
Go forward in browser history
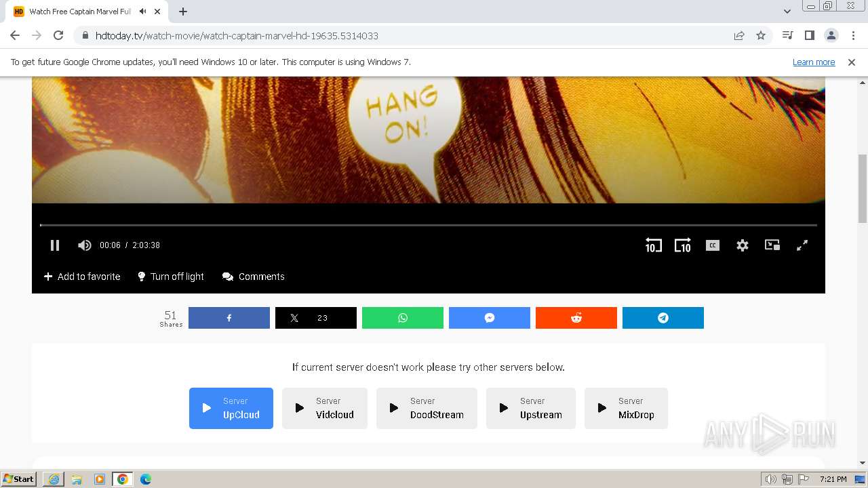37,35
